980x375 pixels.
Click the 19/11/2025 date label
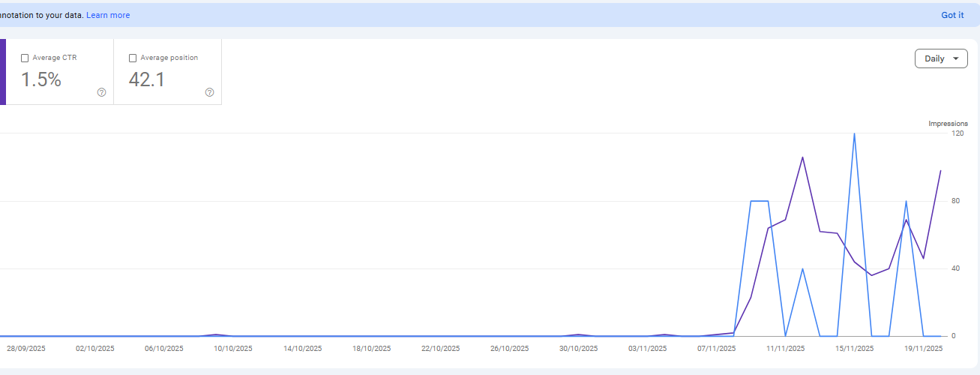pyautogui.click(x=923, y=349)
